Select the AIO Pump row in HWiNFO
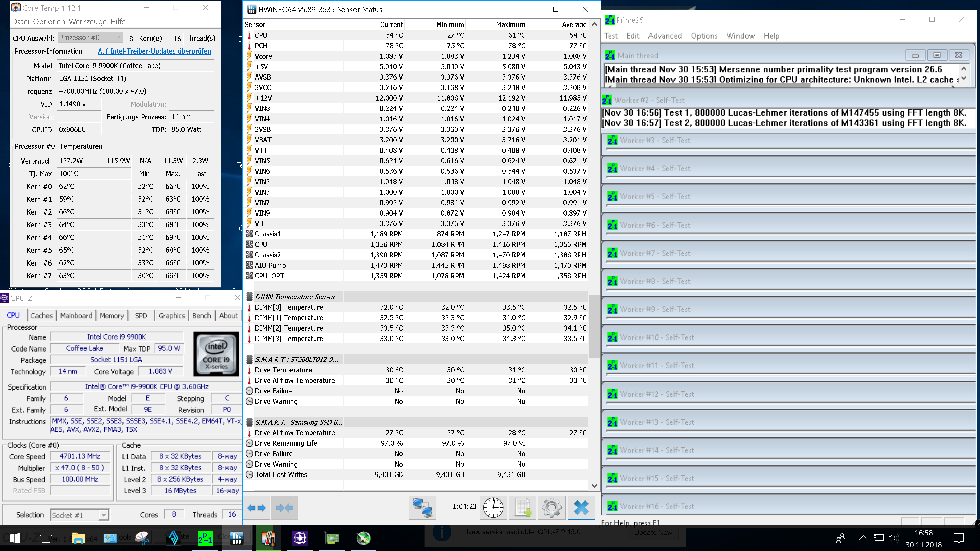This screenshot has height=551, width=980. pos(416,265)
